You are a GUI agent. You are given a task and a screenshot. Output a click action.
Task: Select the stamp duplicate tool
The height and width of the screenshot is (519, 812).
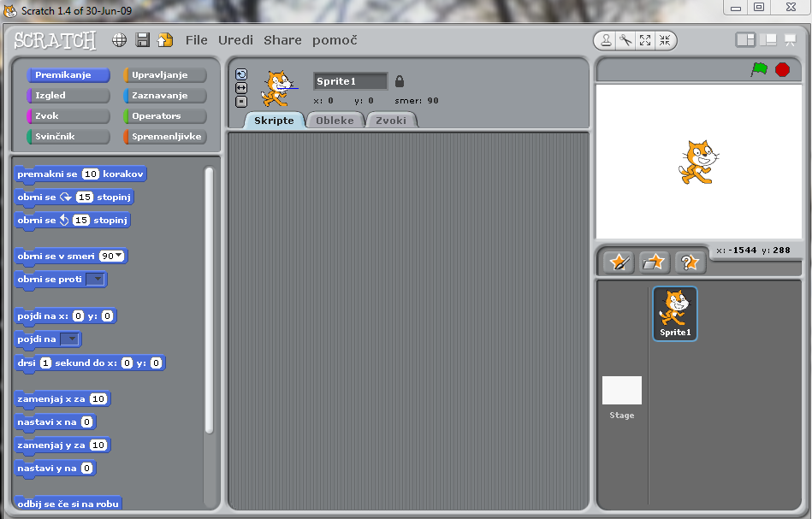606,40
